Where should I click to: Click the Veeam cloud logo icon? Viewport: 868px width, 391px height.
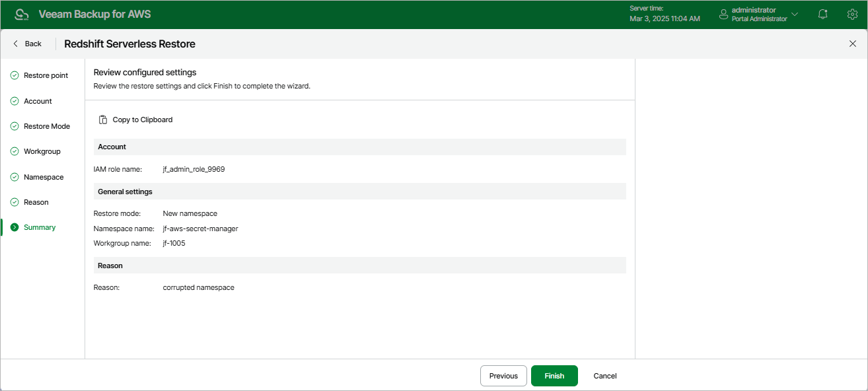(22, 15)
